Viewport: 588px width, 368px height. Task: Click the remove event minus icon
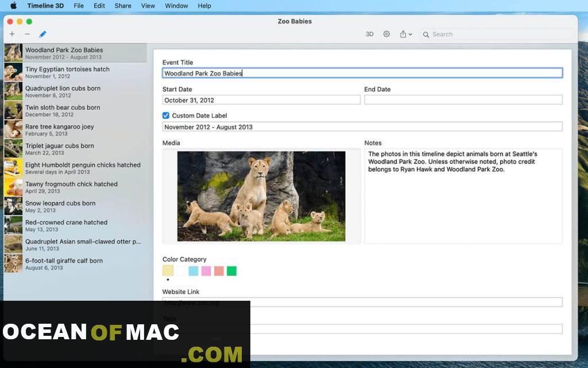28,34
